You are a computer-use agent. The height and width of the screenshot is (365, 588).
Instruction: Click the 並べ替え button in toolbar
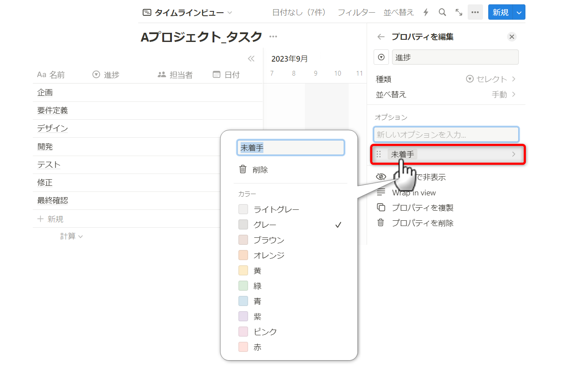(x=399, y=12)
